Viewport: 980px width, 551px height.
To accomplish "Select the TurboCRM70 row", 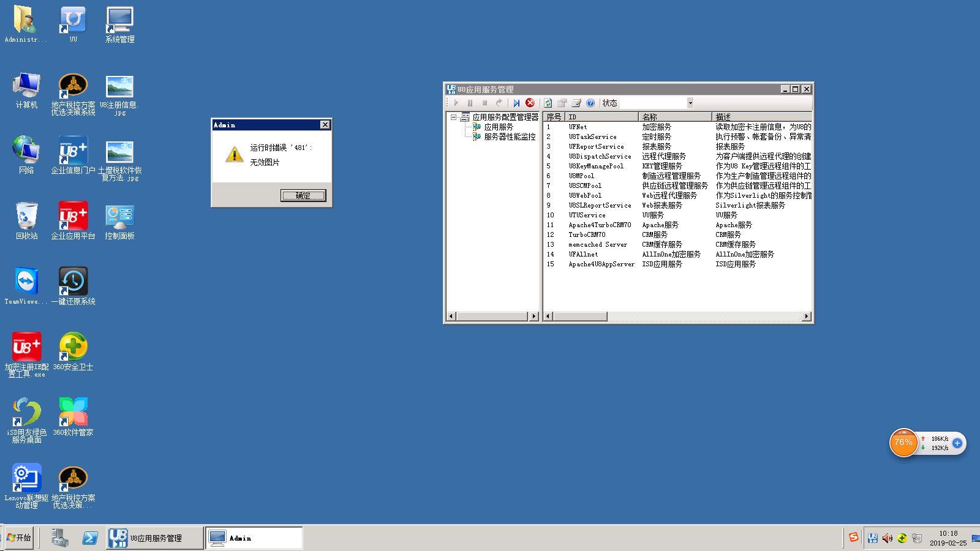I will point(678,234).
